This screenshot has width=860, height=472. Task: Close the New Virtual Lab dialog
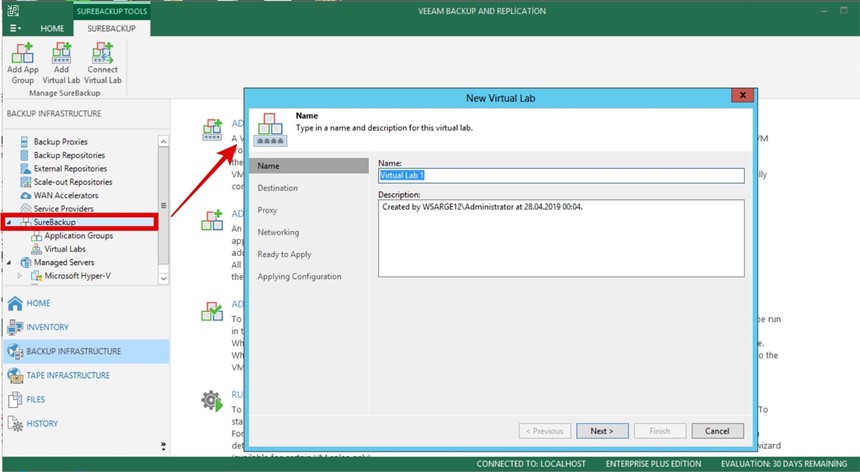743,95
